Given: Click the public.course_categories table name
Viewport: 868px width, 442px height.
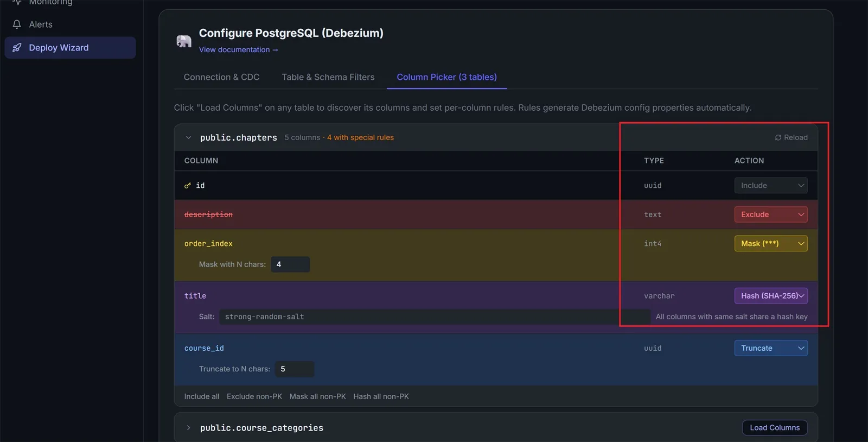Looking at the screenshot, I should pyautogui.click(x=261, y=428).
